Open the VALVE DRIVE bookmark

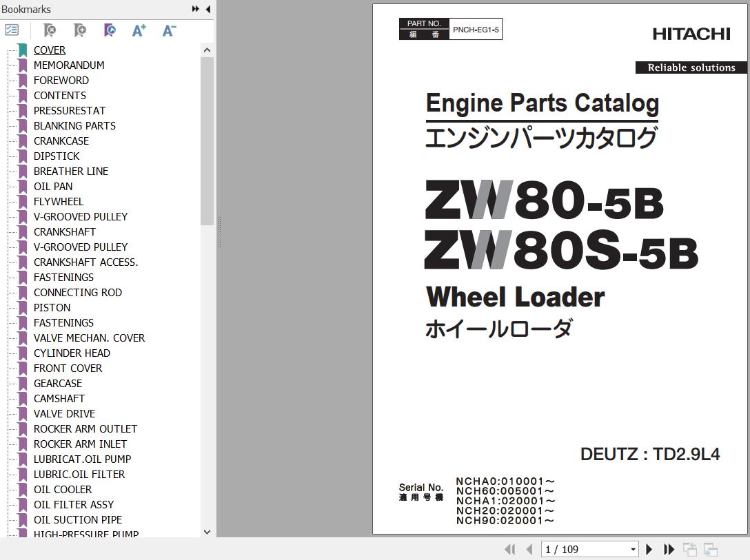coord(64,414)
